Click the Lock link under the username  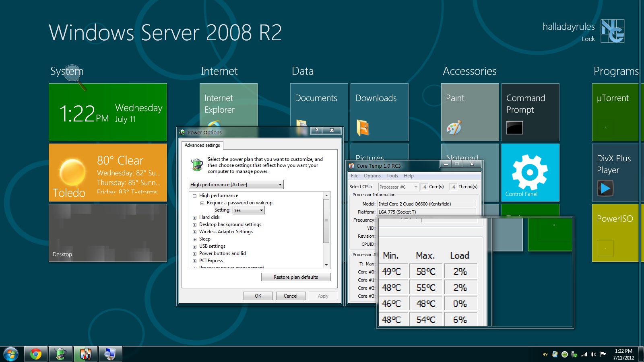point(588,39)
